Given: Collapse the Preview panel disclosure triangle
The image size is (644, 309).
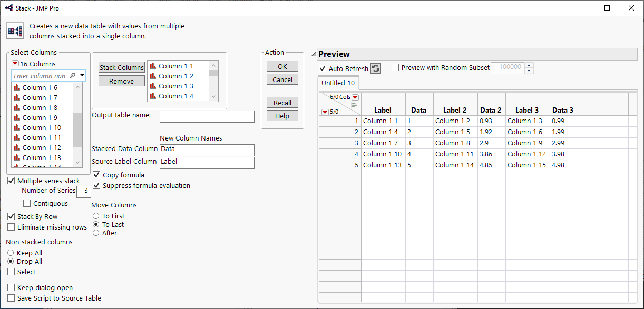Looking at the screenshot, I should click(x=313, y=54).
